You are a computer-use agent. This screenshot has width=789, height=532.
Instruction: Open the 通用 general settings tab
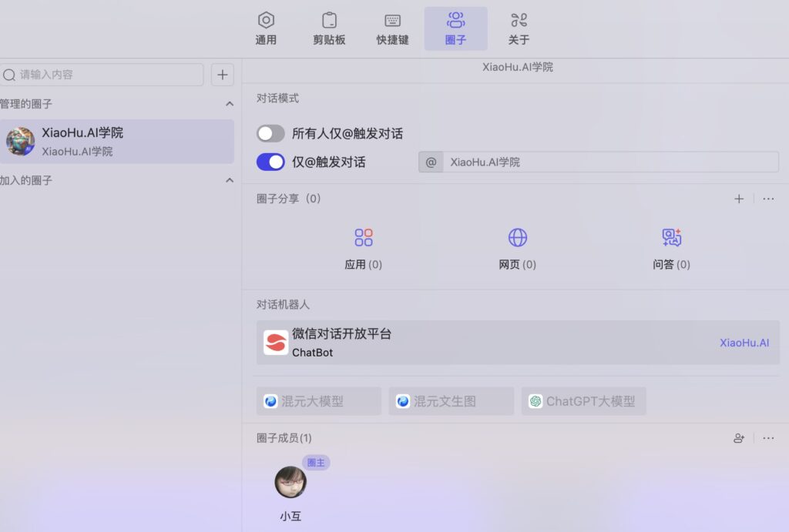point(266,28)
